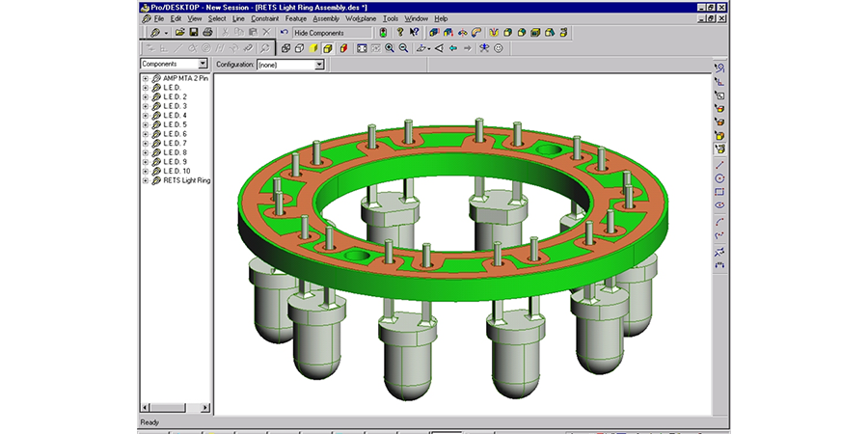The height and width of the screenshot is (434, 868).
Task: Expand the AMP MTA 2 Pin node
Action: pyautogui.click(x=146, y=78)
